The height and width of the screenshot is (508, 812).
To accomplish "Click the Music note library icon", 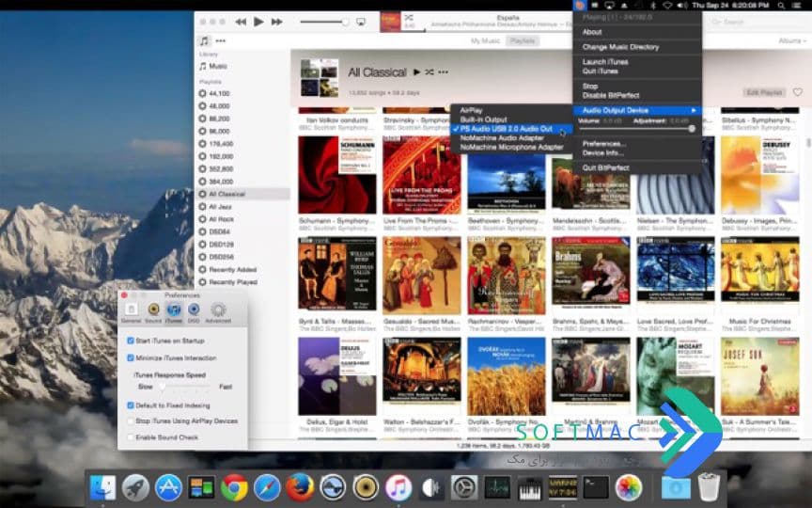I will tap(204, 41).
